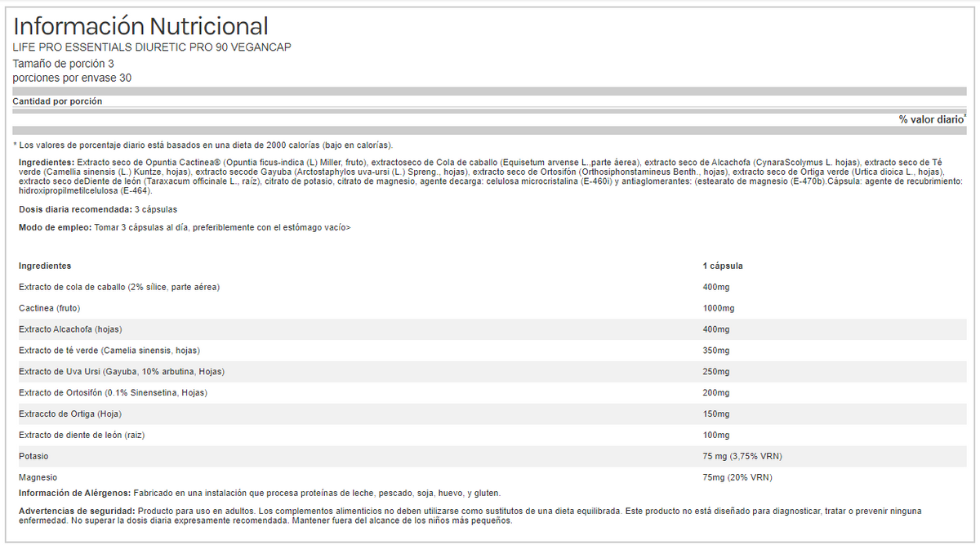Image resolution: width=980 pixels, height=550 pixels.
Task: Select the porciones por envase 30 text
Action: click(x=72, y=78)
